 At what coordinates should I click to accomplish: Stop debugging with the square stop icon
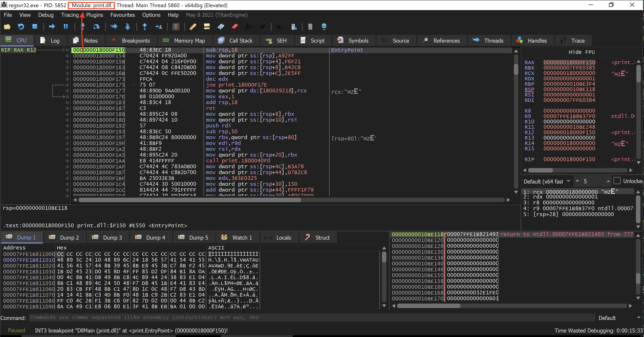[x=35, y=27]
